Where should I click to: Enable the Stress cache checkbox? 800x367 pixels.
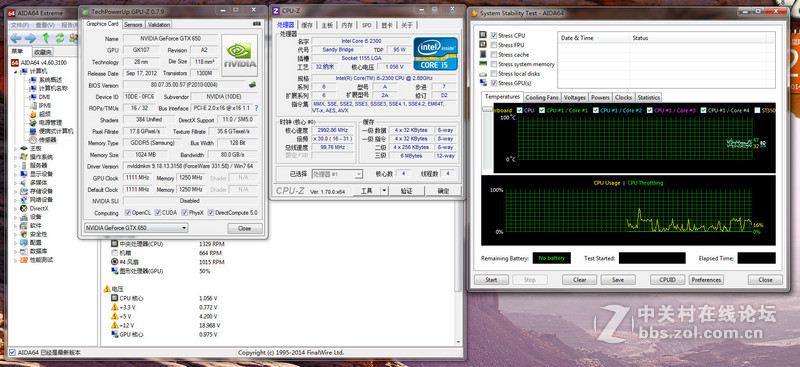(493, 55)
